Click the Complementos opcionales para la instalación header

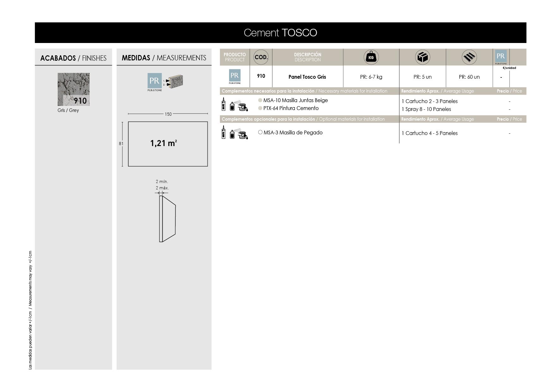[303, 119]
